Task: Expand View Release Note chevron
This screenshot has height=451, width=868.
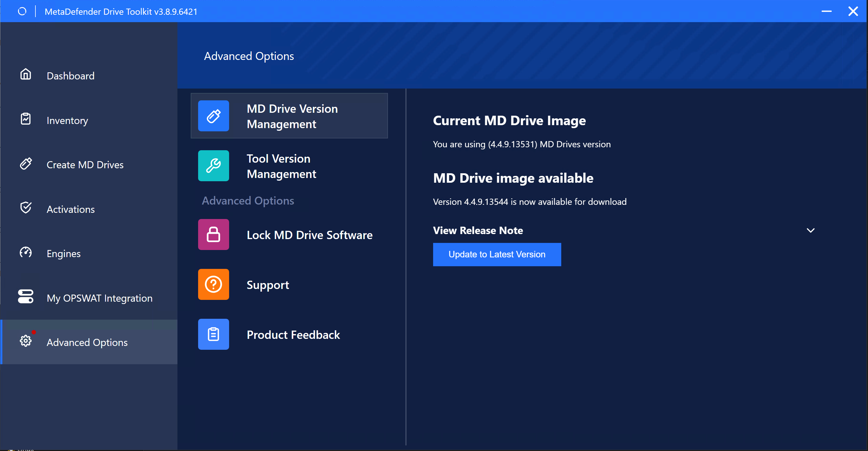Action: (x=811, y=231)
